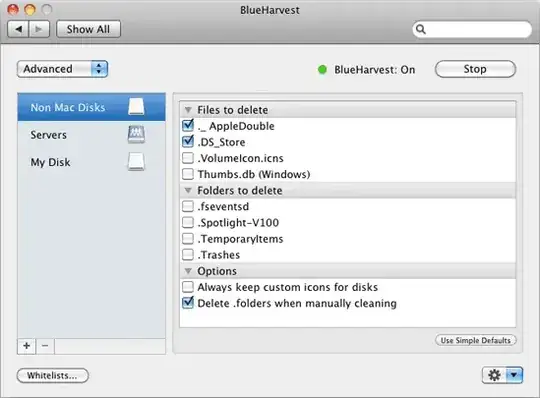Click the magnifying glass search icon
This screenshot has height=398, width=540.
pyautogui.click(x=420, y=29)
